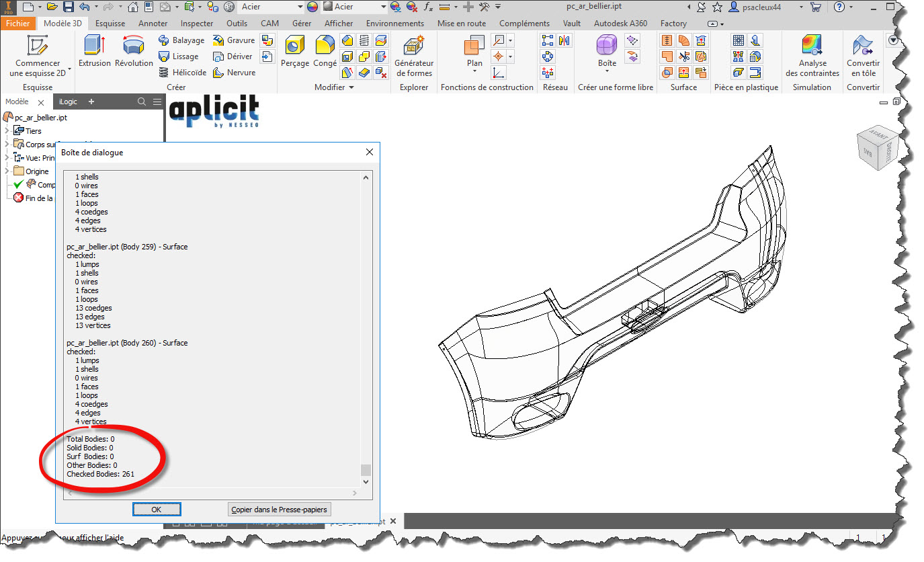Expand the Origine folder node

click(x=7, y=171)
